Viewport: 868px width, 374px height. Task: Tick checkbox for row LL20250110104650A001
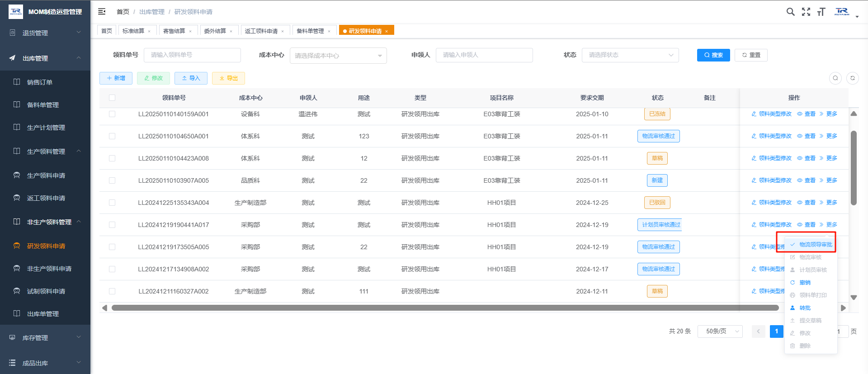(112, 136)
